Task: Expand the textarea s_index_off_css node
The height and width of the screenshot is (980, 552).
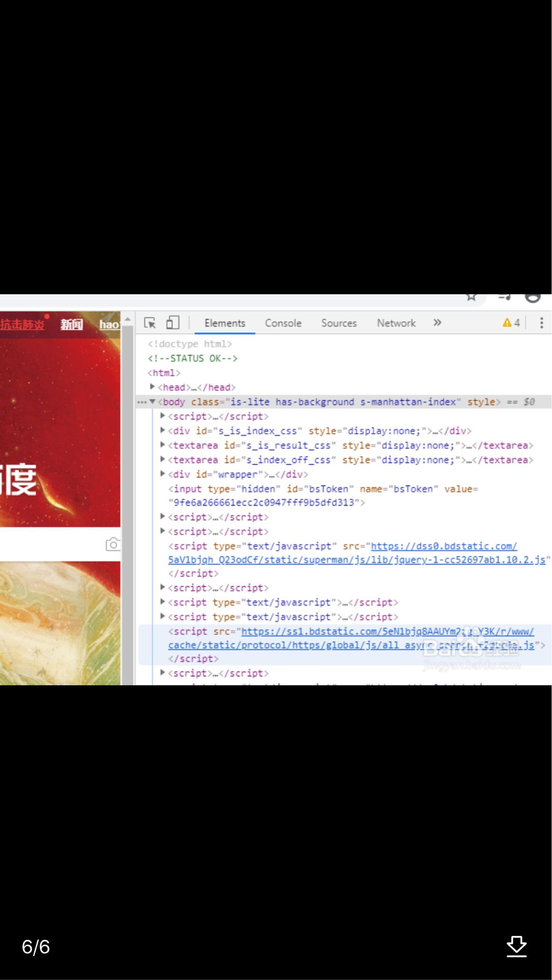Action: (x=163, y=459)
